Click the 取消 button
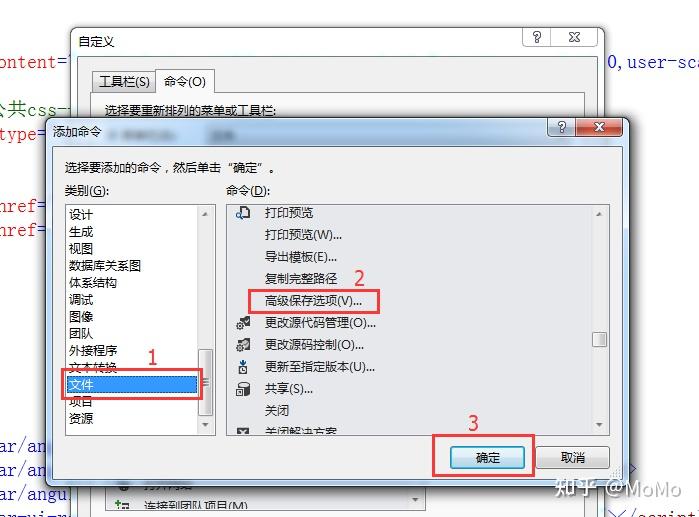 coord(572,457)
